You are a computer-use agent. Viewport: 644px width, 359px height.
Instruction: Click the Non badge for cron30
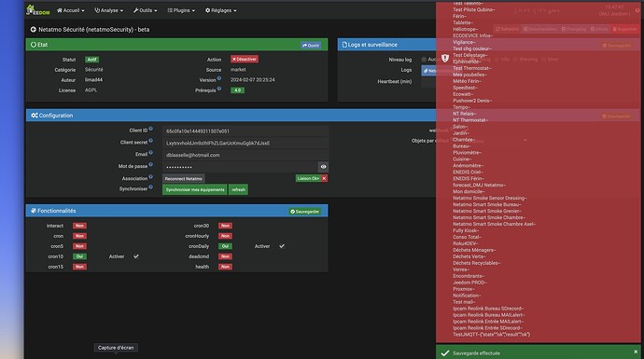tap(225, 226)
